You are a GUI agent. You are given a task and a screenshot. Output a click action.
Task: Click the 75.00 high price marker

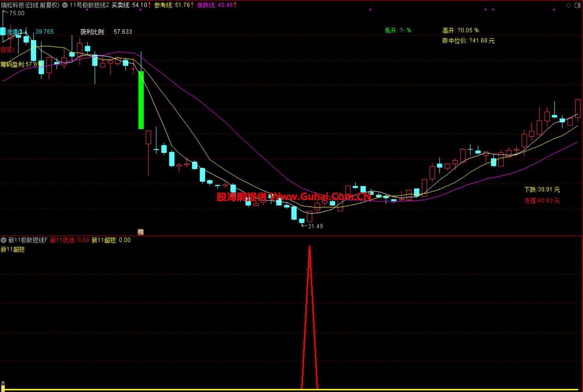tap(17, 13)
